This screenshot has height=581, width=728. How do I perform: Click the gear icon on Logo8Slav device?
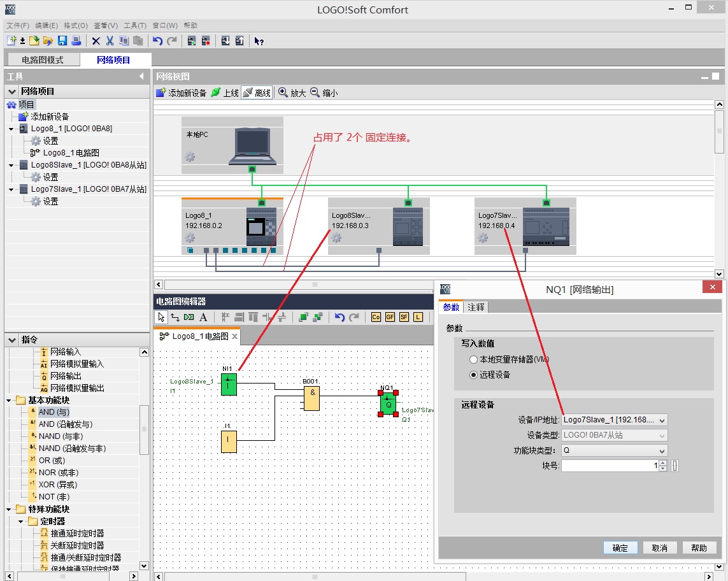(x=336, y=238)
